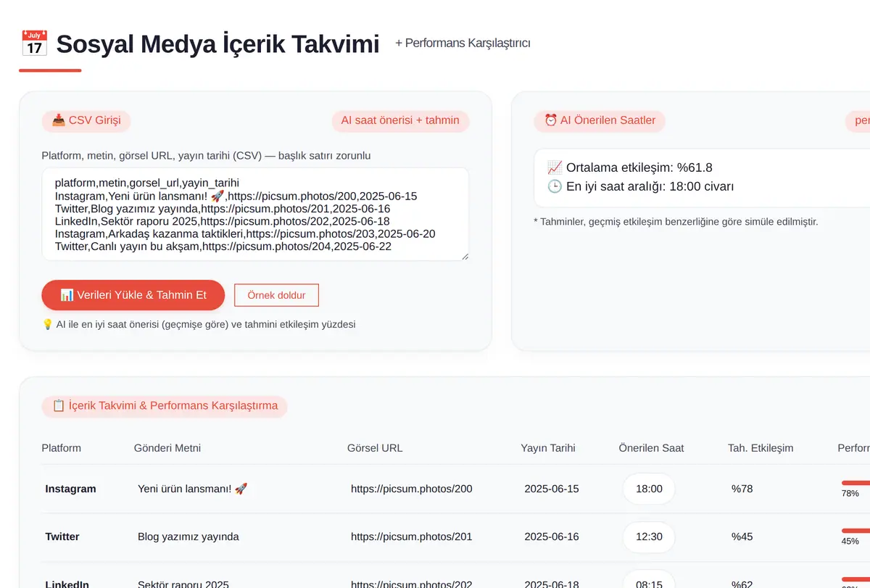The width and height of the screenshot is (870, 588).
Task: Click the 'Twitter' cell in the table
Action: tap(62, 537)
